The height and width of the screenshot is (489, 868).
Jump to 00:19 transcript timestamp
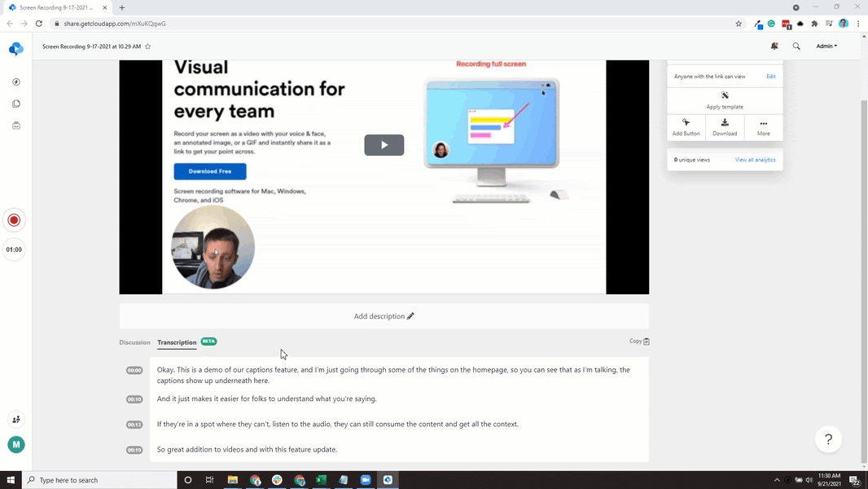pos(134,450)
